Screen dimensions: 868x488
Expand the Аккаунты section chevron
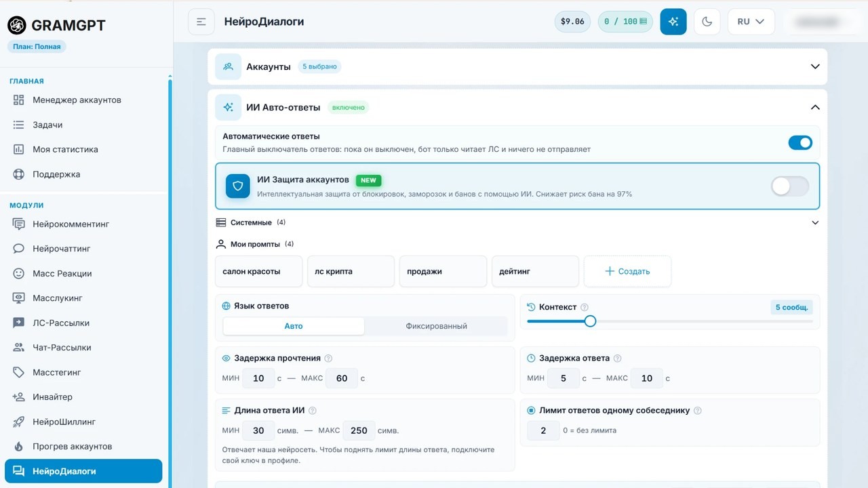(815, 66)
